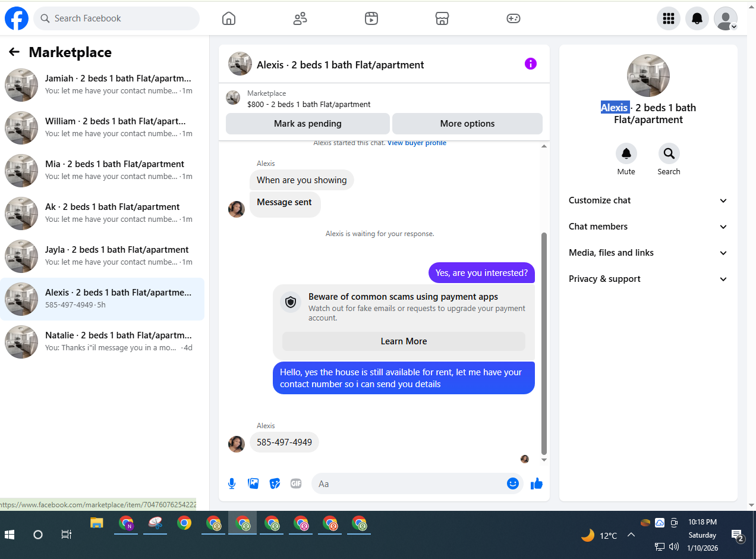Choose a sticker icon
The height and width of the screenshot is (559, 756).
tap(275, 483)
